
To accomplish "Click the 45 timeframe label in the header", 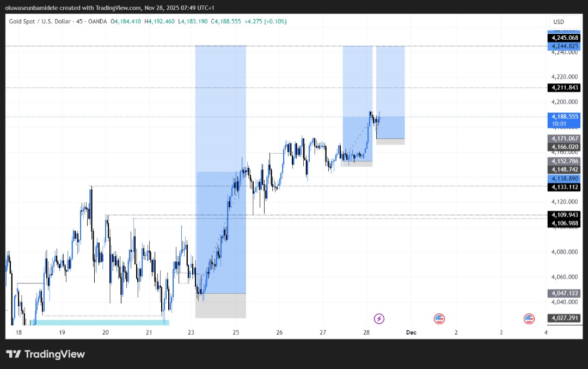I will 79,21.
